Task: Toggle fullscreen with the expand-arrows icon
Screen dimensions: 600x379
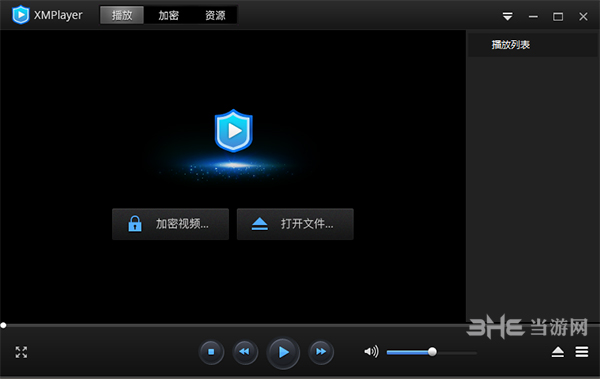Action: 21,352
